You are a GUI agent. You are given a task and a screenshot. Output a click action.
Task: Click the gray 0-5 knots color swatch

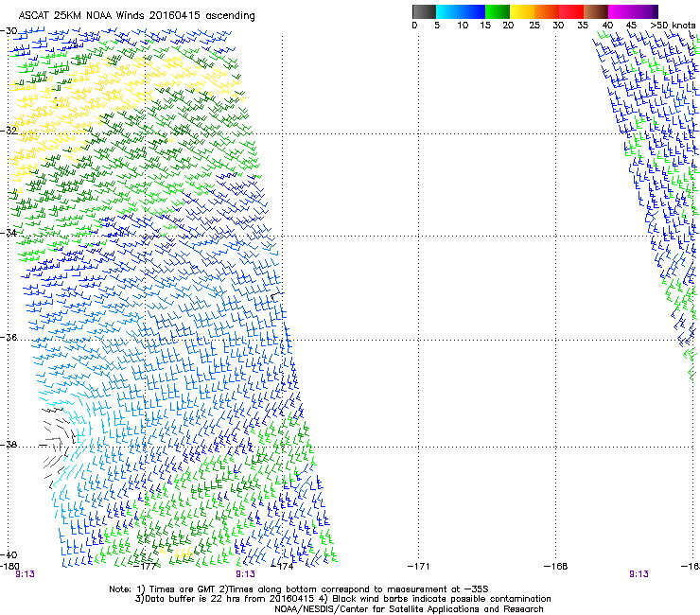[x=424, y=11]
